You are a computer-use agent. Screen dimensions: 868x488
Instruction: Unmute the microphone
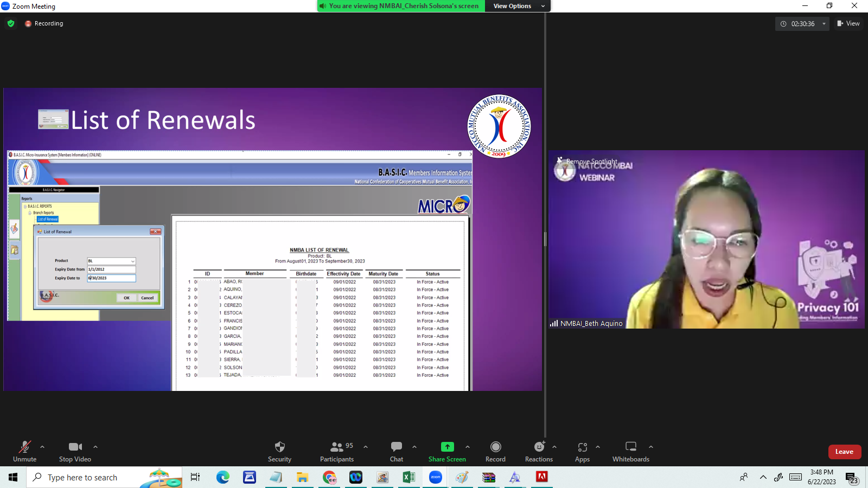tap(24, 451)
